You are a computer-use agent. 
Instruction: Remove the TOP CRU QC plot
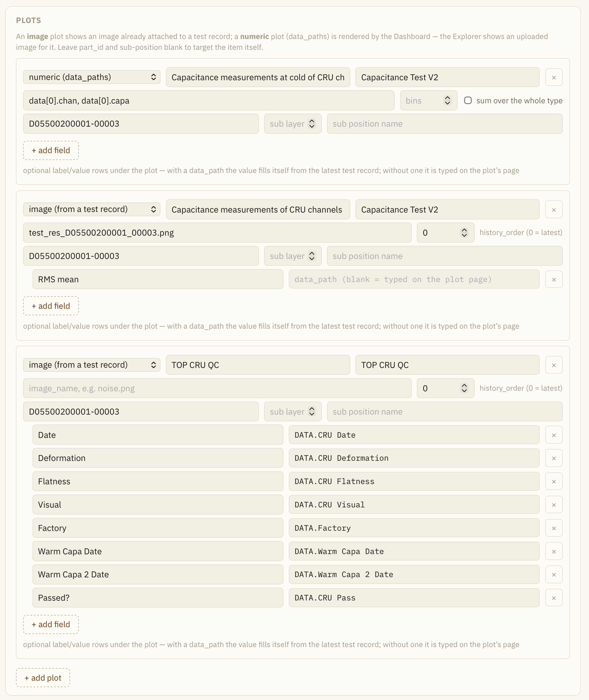click(554, 365)
